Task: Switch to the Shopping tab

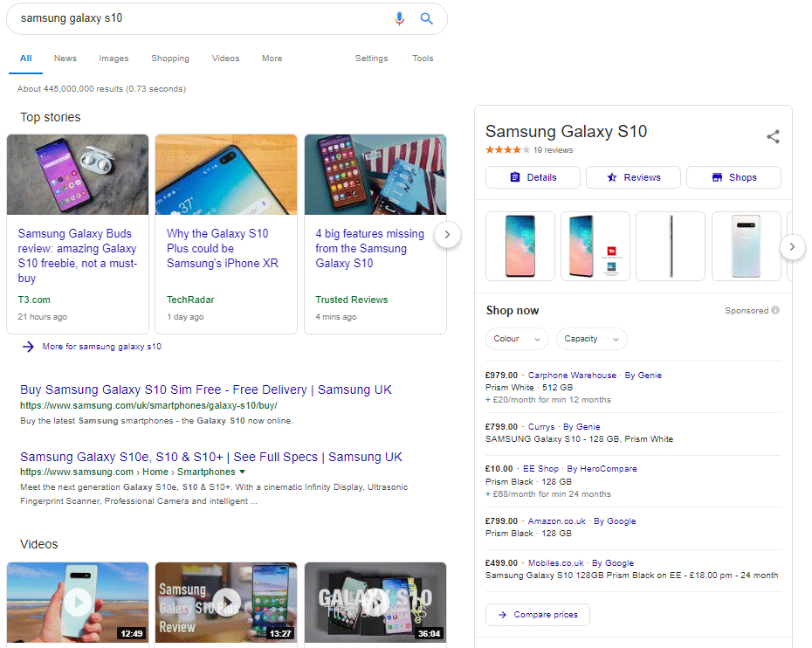Action: click(x=169, y=59)
